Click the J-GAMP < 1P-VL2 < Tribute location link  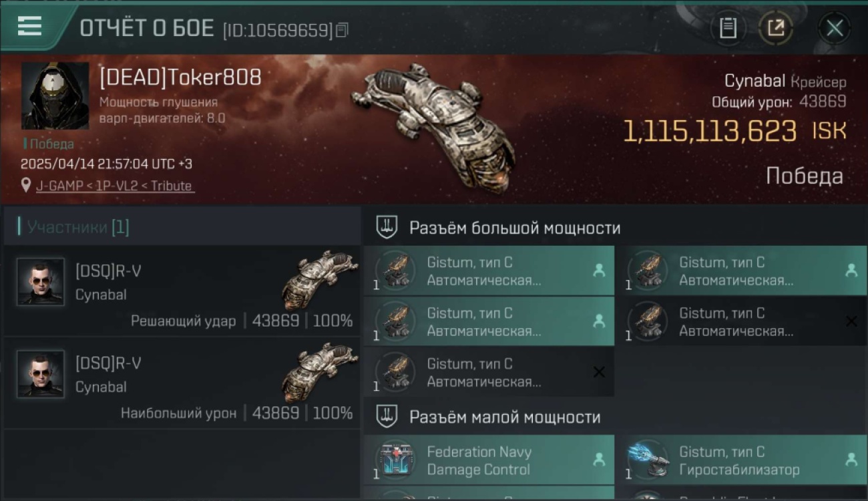[115, 186]
